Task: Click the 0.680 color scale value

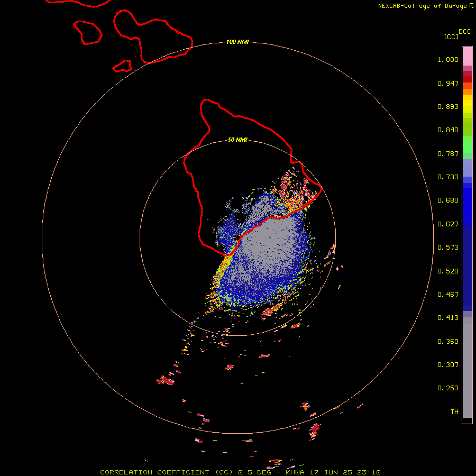Action: click(448, 200)
